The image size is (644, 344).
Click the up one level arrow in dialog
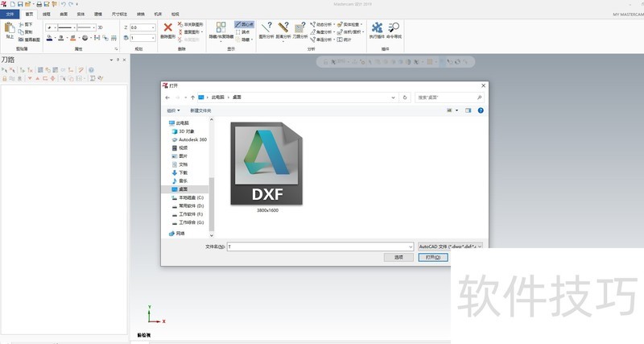[192, 97]
